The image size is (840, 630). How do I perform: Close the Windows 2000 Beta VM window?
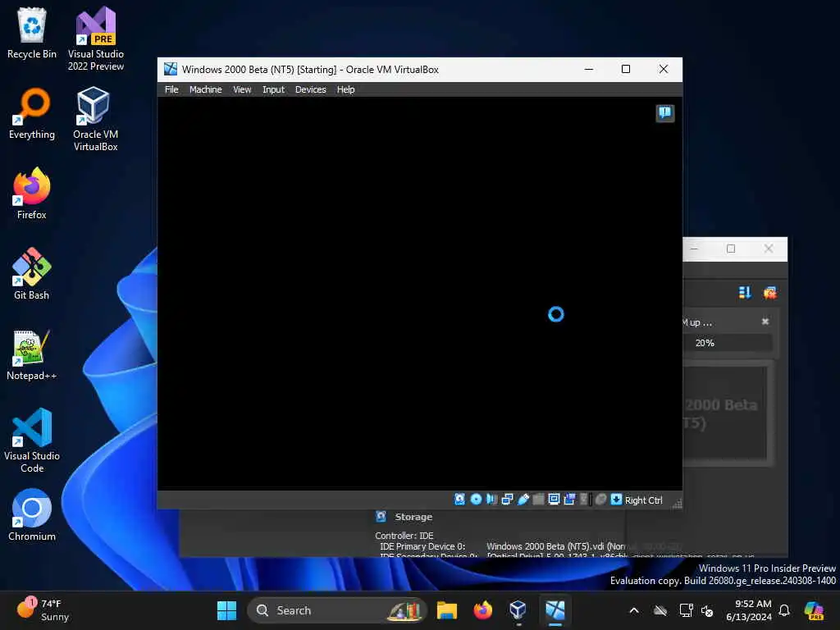663,69
